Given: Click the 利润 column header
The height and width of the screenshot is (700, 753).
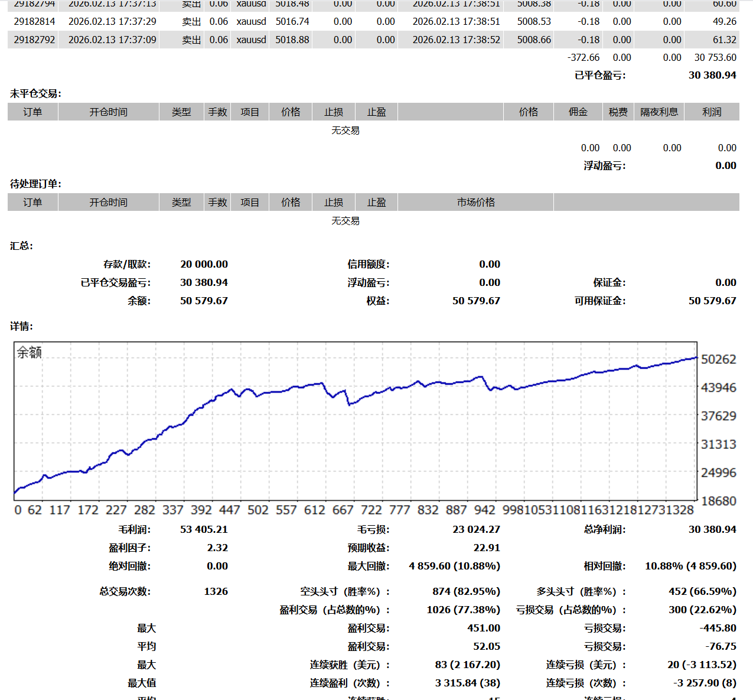Looking at the screenshot, I should tap(712, 112).
